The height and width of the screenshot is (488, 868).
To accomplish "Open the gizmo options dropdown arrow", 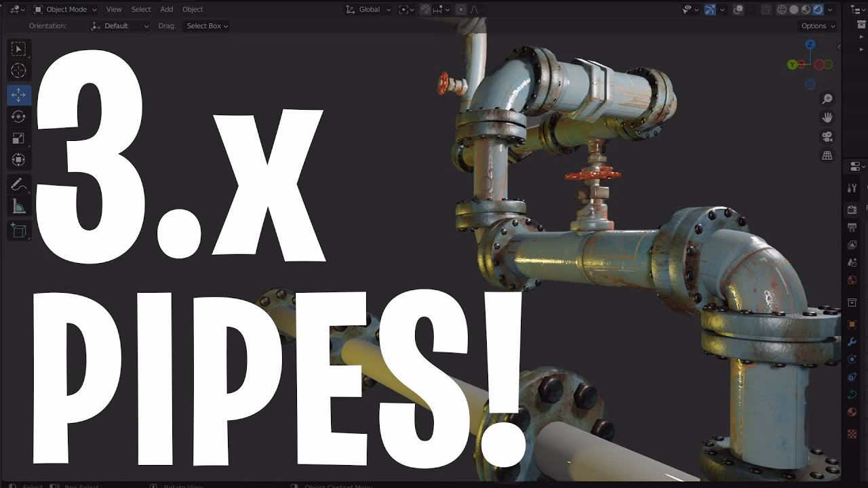I will [722, 9].
